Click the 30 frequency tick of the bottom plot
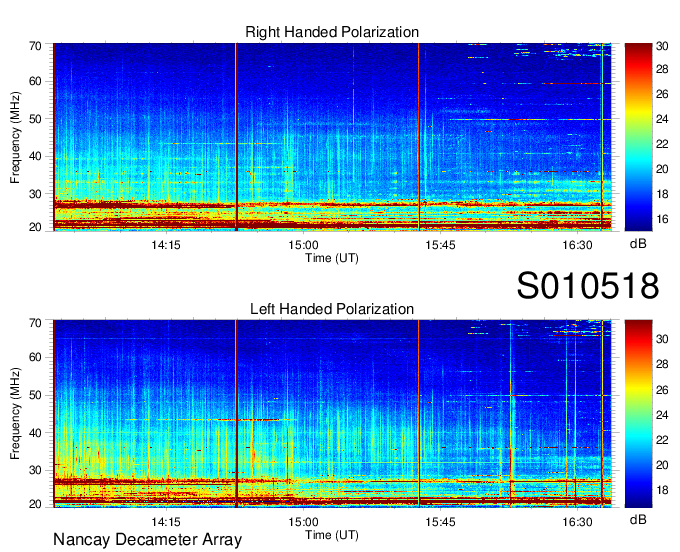 (35, 470)
